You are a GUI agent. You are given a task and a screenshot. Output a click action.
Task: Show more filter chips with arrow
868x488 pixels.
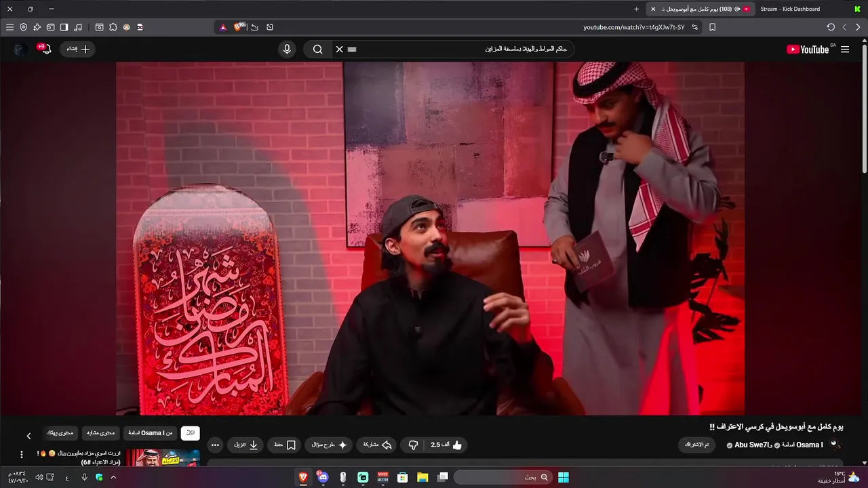[28, 436]
